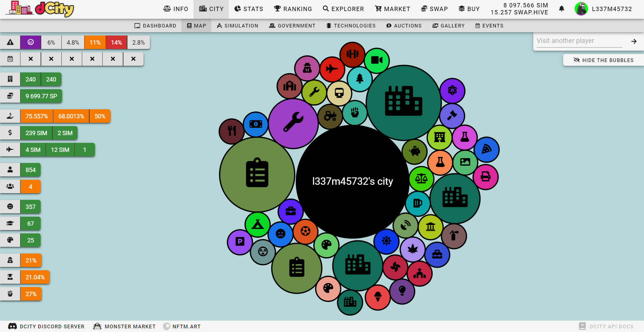Click the central l337m45732's city bubble
Screen dimensions: 644x332
pyautogui.click(x=353, y=181)
